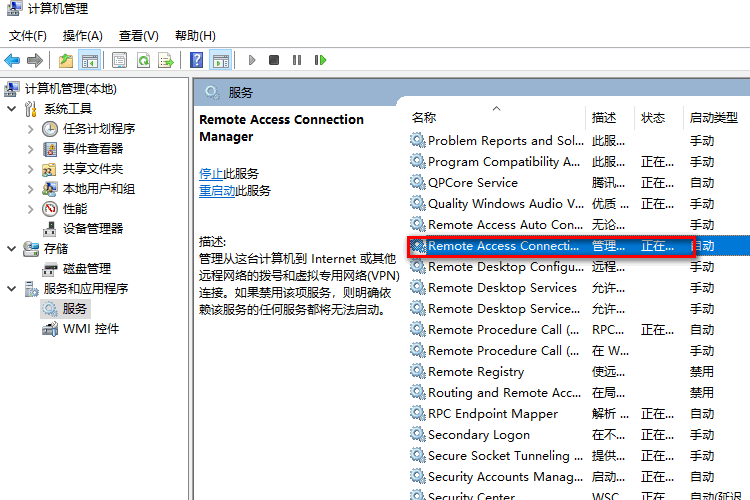The height and width of the screenshot is (500, 750).
Task: Select Routing and Remote Acc... service row
Action: coord(579,393)
